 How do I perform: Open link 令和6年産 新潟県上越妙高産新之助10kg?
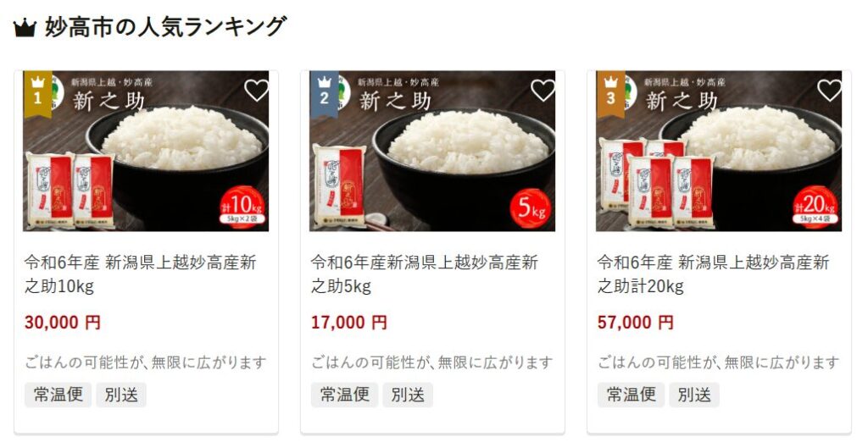click(x=141, y=274)
